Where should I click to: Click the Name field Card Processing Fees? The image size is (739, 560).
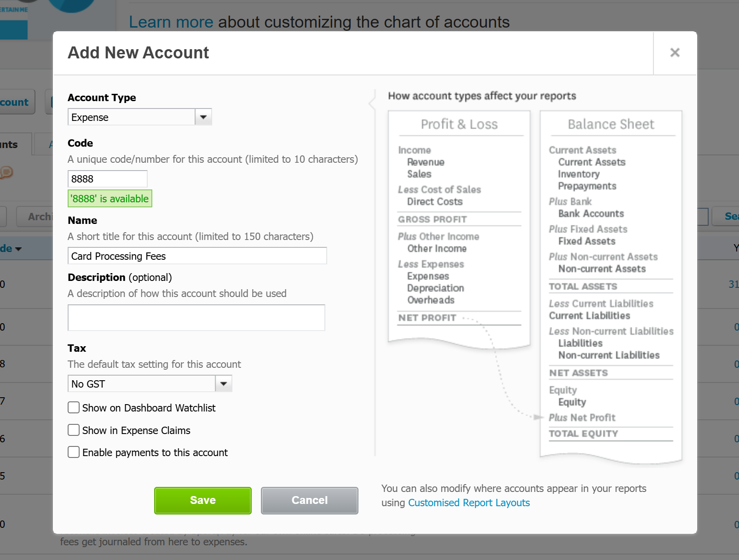[197, 256]
